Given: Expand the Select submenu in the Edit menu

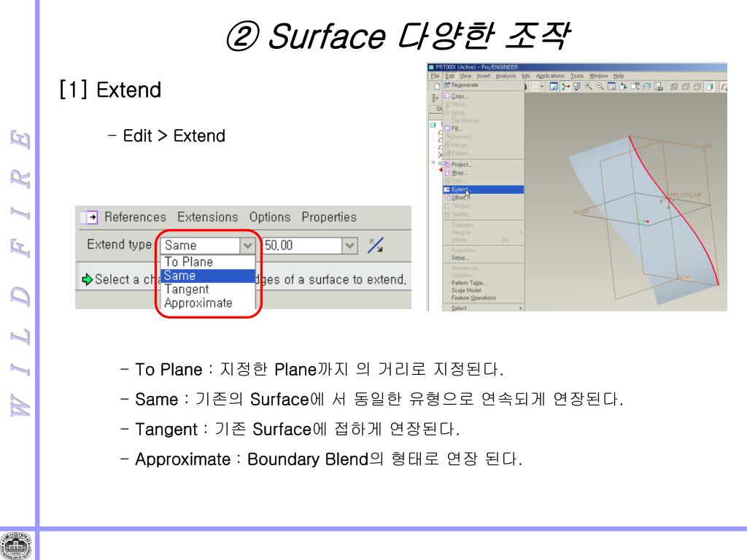Looking at the screenshot, I should [484, 308].
